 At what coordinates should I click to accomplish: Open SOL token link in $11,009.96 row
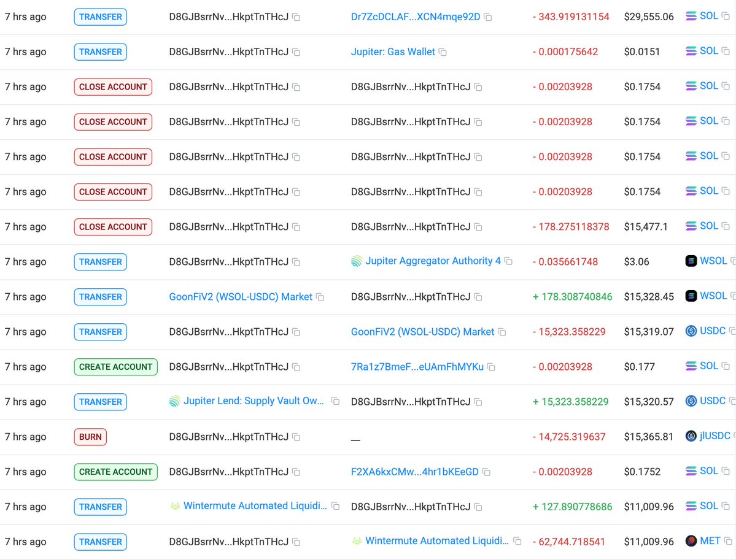[x=709, y=506]
